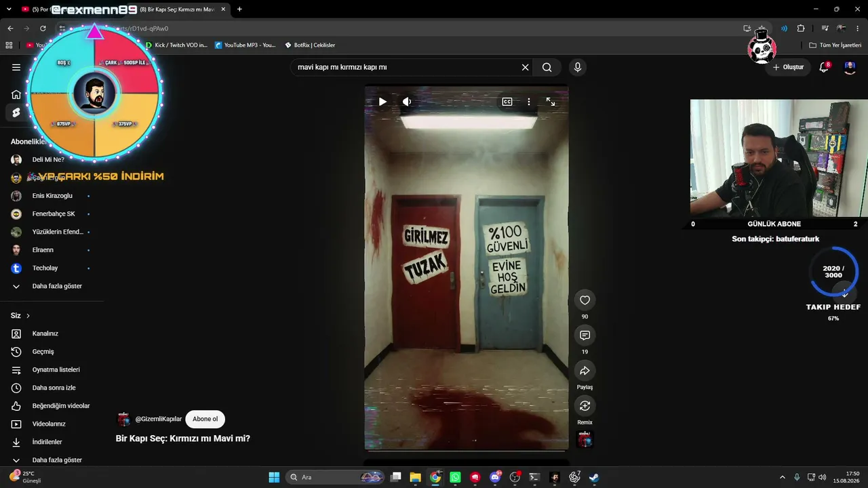
Task: Open Tüm Yer İşaretleri bookmarks folder
Action: (835, 45)
